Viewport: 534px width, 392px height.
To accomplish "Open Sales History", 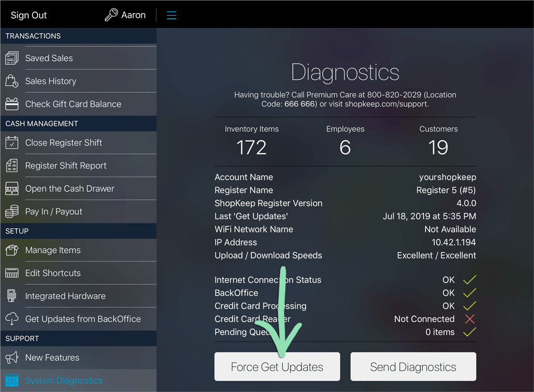I will [x=79, y=81].
